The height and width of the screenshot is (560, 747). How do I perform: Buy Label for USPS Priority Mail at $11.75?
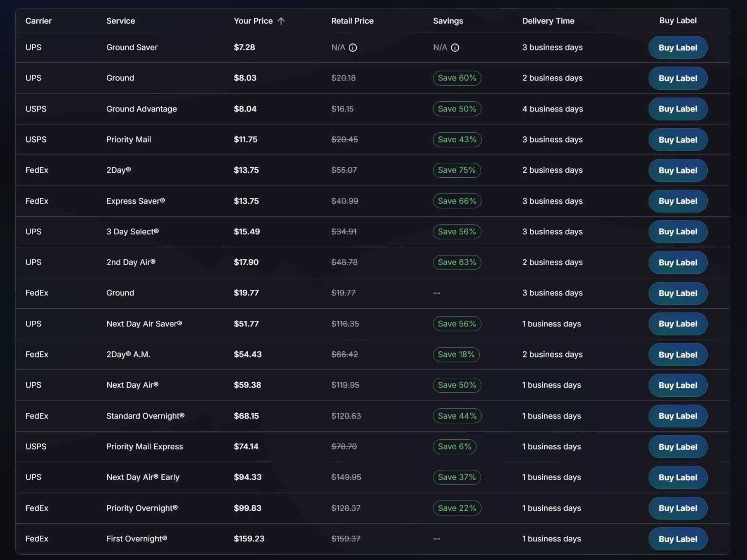678,140
